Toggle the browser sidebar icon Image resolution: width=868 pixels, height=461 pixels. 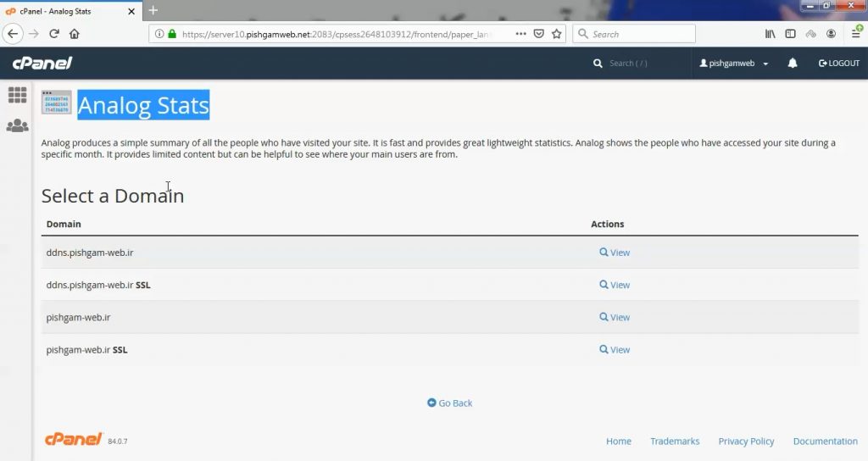(791, 34)
